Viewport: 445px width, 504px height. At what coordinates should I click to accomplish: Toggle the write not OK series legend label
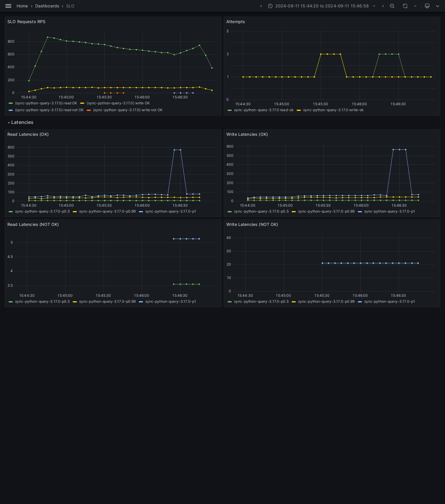pos(128,110)
